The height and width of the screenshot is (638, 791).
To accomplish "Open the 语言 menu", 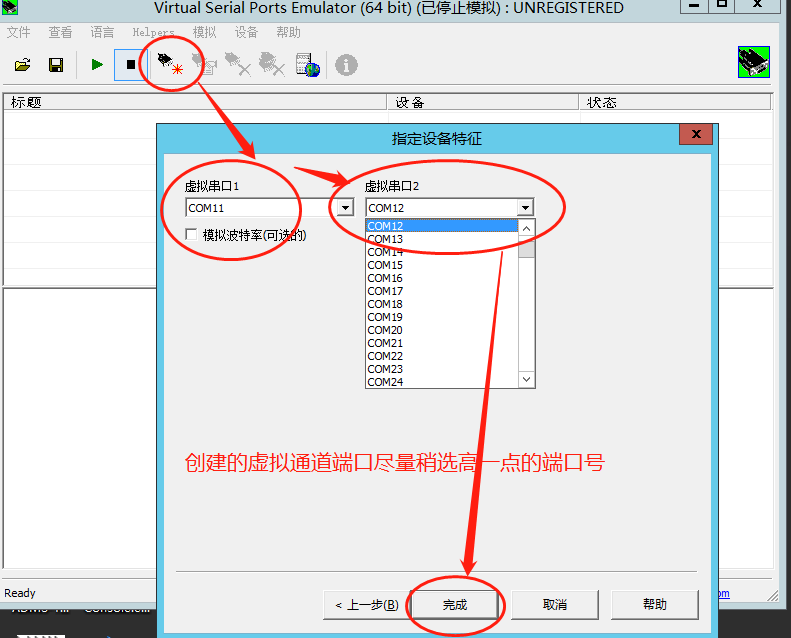I will coord(102,32).
